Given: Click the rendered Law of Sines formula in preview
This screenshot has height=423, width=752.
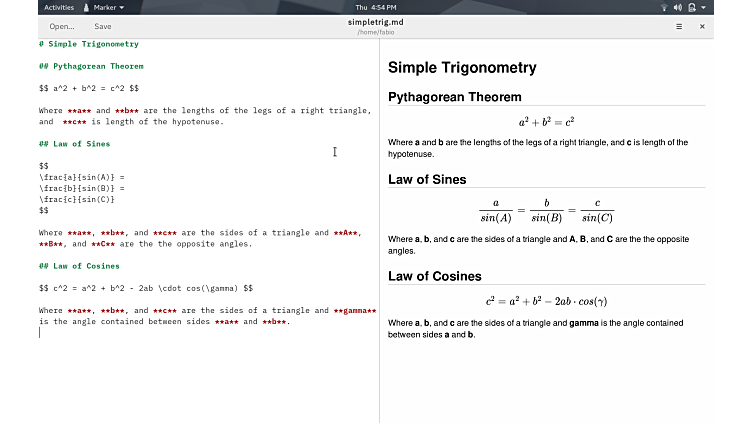Looking at the screenshot, I should coord(546,210).
